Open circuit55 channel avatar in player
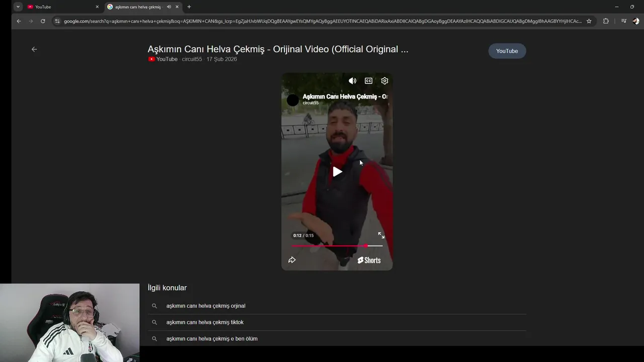Screen dimensions: 644x362 (x=292, y=100)
